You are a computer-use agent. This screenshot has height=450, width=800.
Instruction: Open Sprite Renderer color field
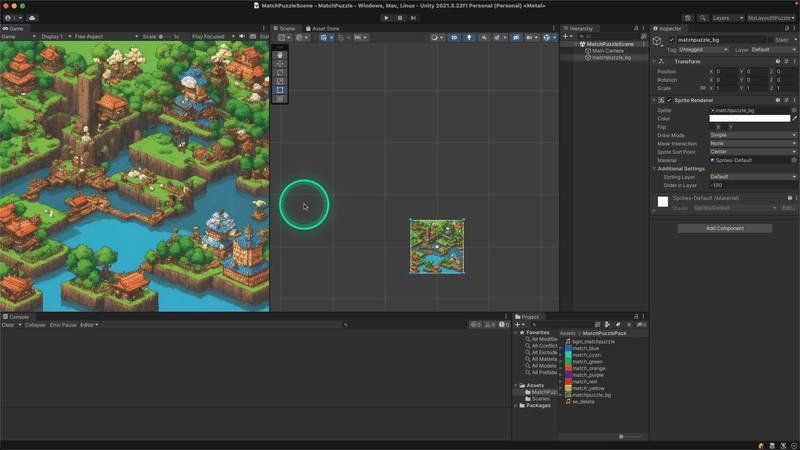(749, 118)
